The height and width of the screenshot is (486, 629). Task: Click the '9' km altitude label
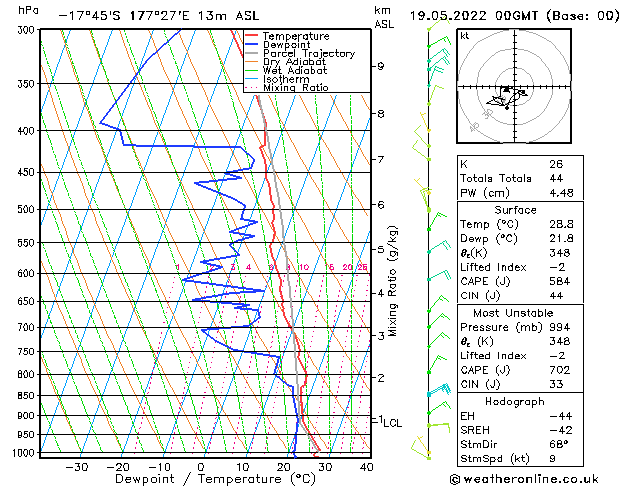[381, 66]
